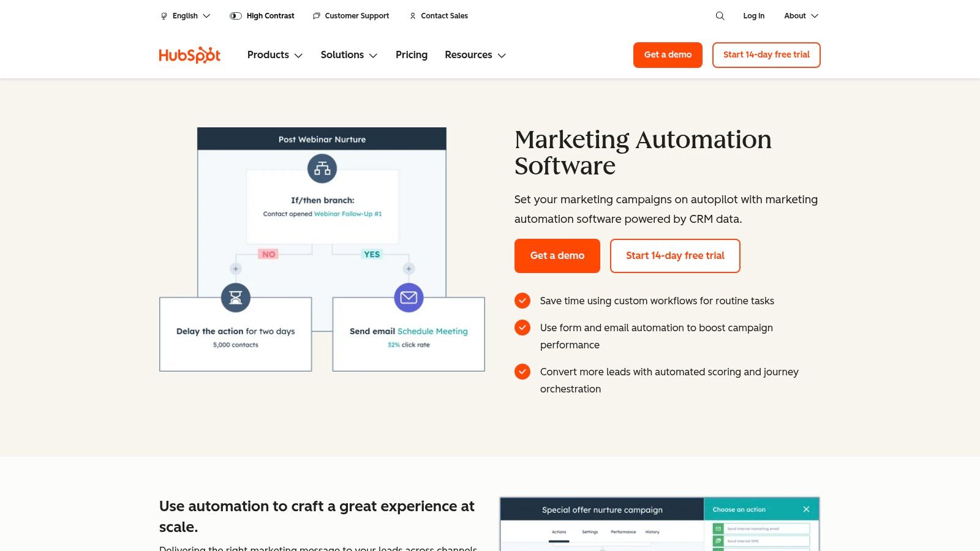This screenshot has height=551, width=980.
Task: Click the workflow branch icon above If/then branch
Action: tap(322, 168)
